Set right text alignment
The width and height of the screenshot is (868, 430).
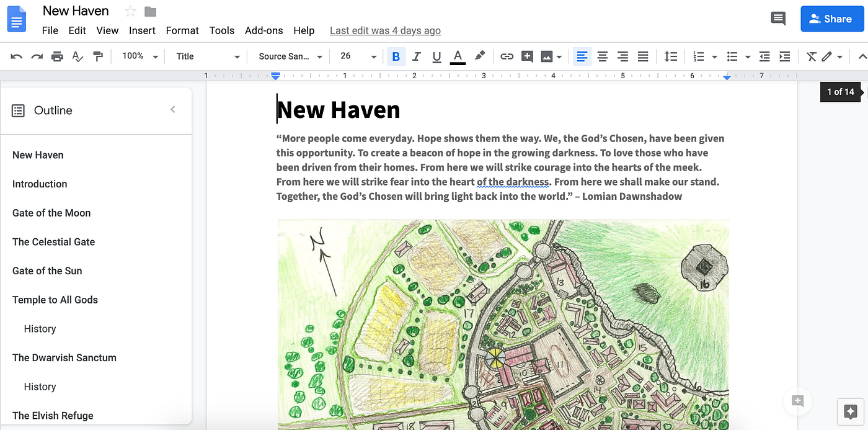(622, 56)
